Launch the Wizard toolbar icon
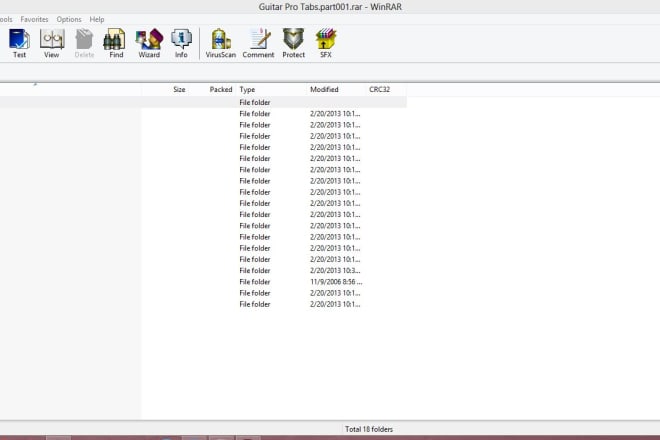 149,43
